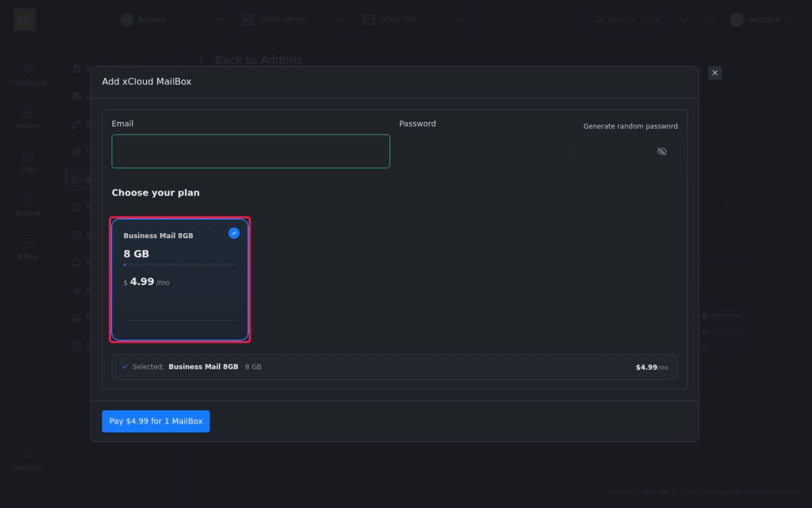
Task: Open the Account user menu at top-right
Action: point(761,20)
